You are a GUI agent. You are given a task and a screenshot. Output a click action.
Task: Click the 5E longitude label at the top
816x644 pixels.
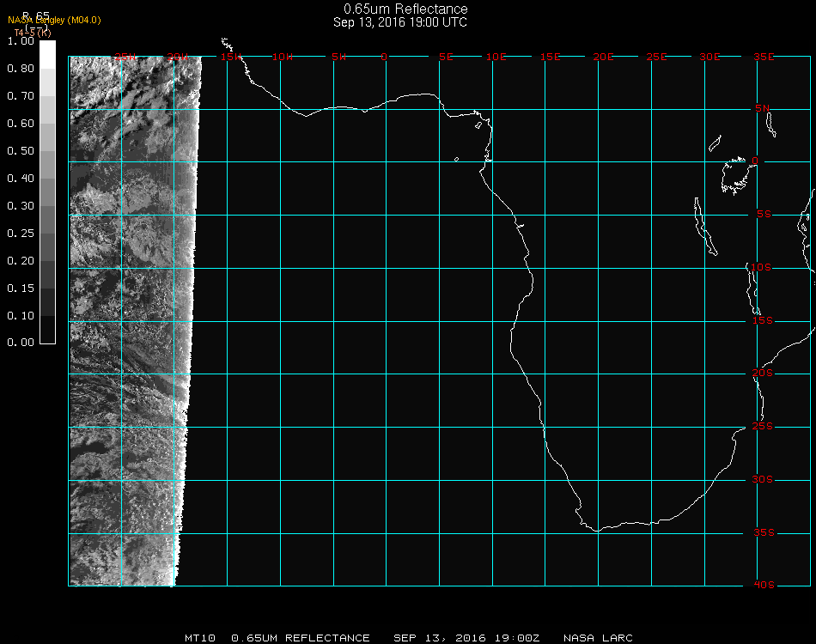[x=446, y=57]
